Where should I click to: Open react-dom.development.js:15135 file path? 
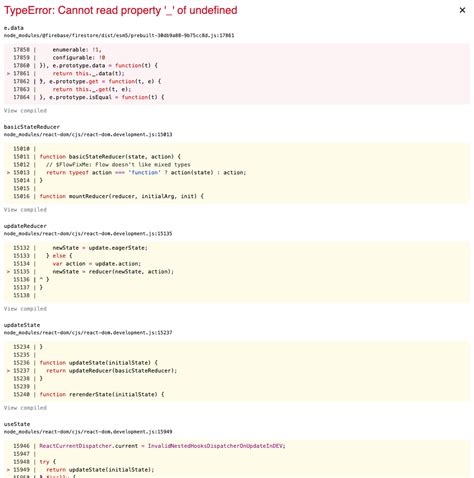coord(88,234)
